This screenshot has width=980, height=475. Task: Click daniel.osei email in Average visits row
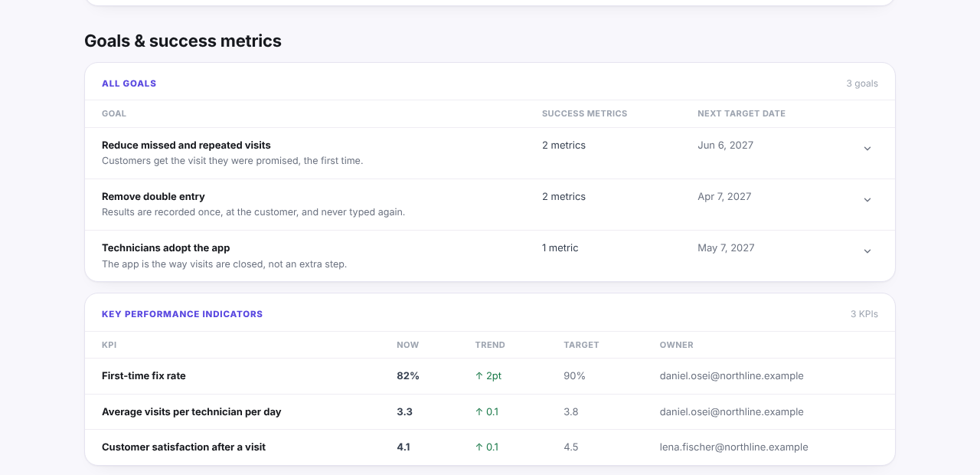click(732, 411)
